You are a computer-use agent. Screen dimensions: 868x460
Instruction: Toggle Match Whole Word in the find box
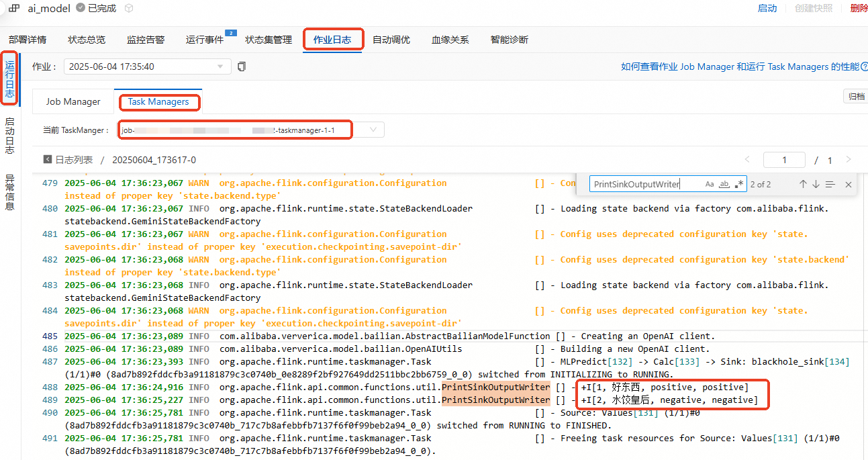(724, 184)
